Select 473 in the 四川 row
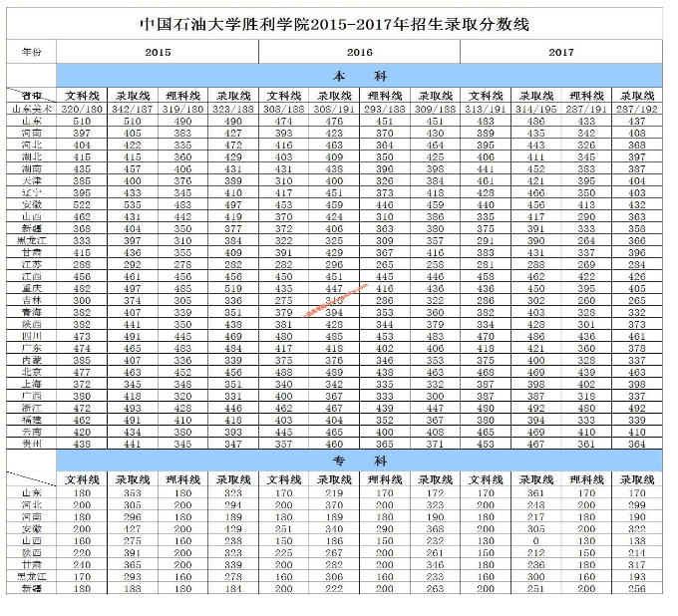This screenshot has width=678, height=616. [82, 336]
